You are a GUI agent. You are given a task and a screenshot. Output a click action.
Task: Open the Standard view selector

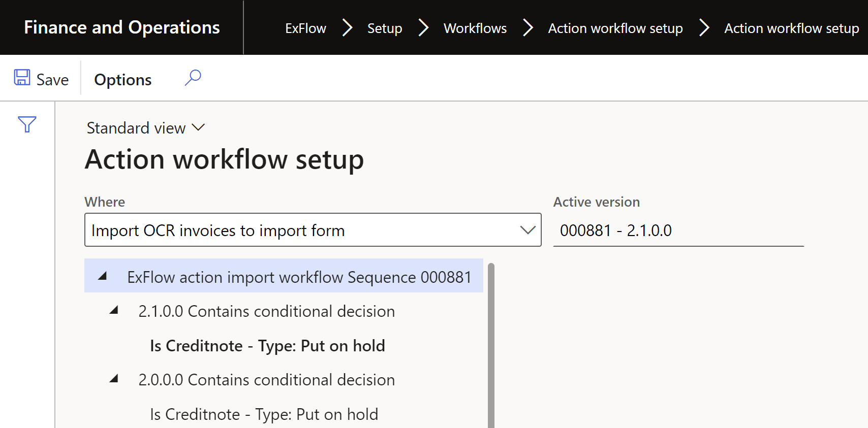click(x=146, y=128)
